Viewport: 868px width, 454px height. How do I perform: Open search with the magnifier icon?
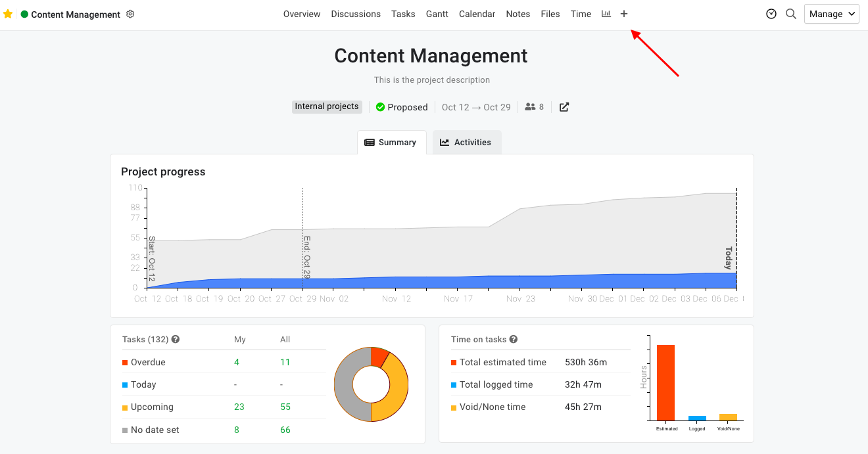coord(790,14)
